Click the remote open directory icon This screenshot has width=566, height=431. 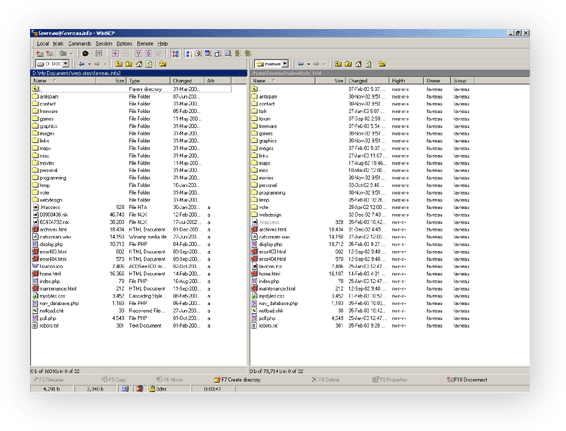(x=382, y=64)
